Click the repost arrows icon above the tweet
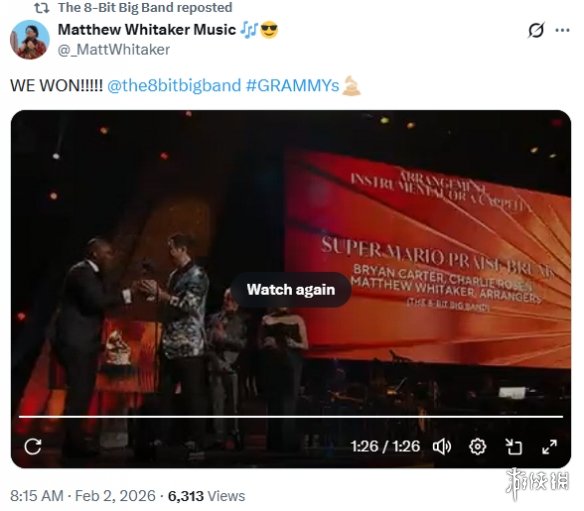584x511 pixels. pyautogui.click(x=41, y=7)
